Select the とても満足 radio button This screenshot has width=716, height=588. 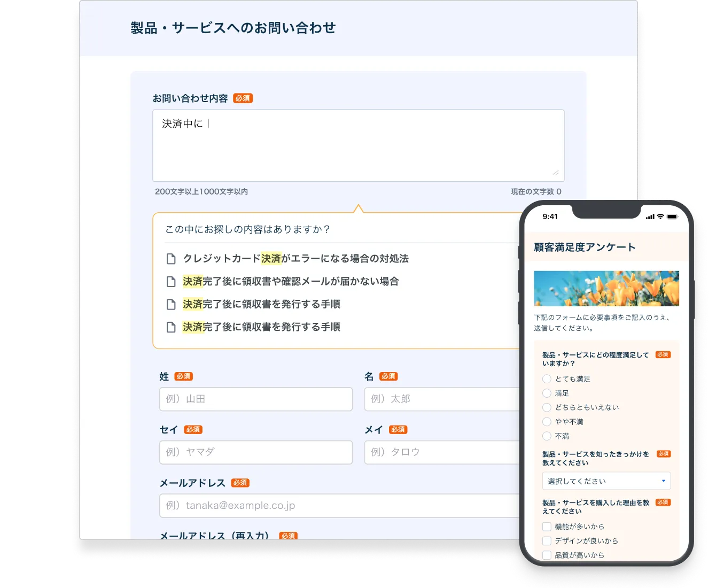pos(547,379)
